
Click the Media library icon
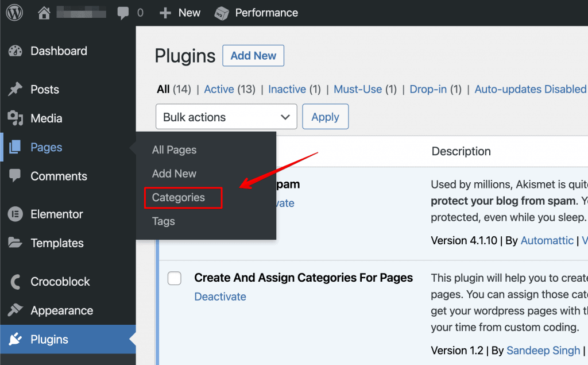[16, 118]
